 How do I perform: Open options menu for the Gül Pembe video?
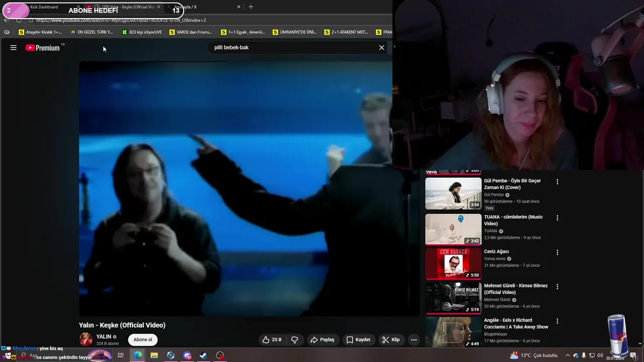click(557, 182)
